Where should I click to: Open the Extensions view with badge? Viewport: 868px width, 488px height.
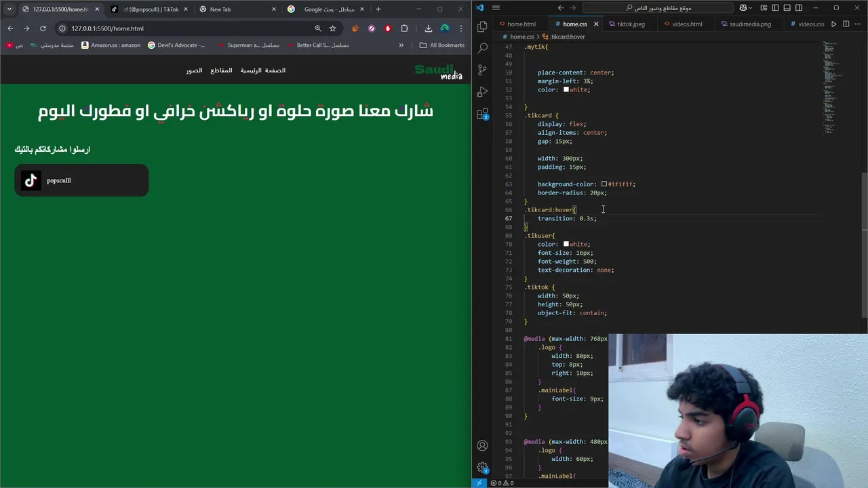pos(482,114)
